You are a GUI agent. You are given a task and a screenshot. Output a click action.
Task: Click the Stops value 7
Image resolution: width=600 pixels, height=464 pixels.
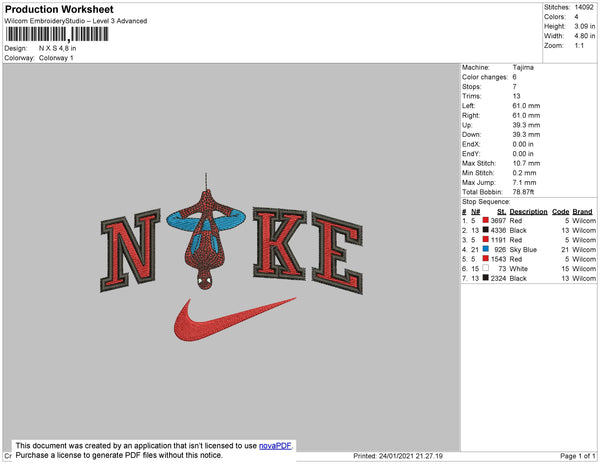coord(515,86)
